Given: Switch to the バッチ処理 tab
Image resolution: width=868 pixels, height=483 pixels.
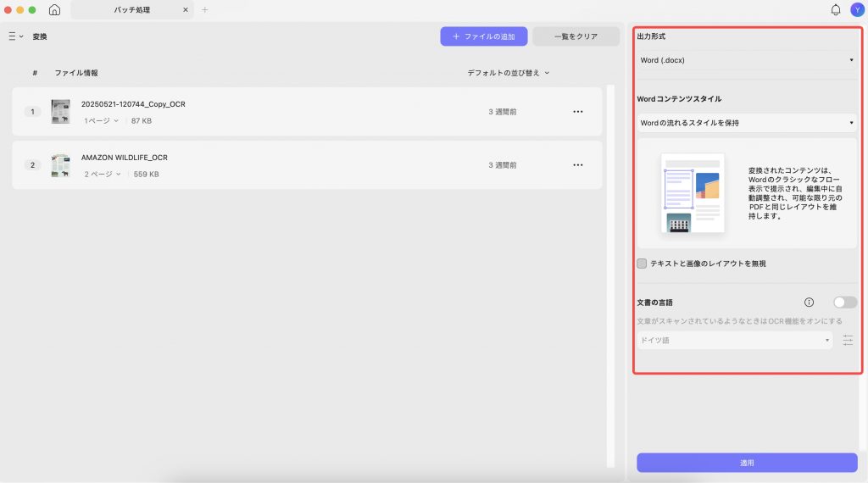Looking at the screenshot, I should click(x=131, y=10).
